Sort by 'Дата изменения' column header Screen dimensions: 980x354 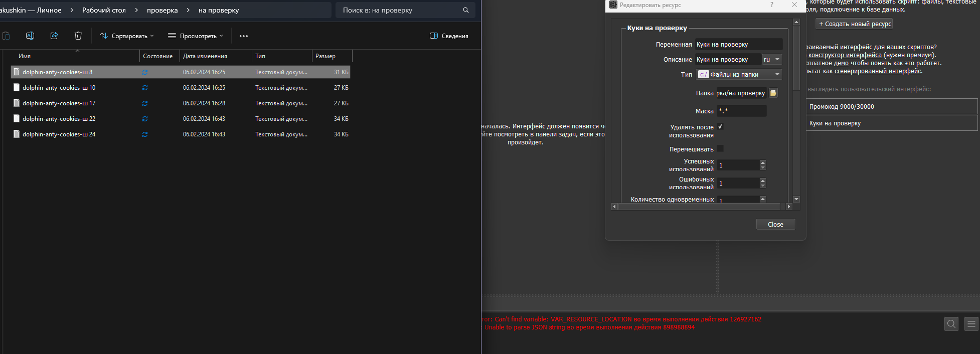205,56
